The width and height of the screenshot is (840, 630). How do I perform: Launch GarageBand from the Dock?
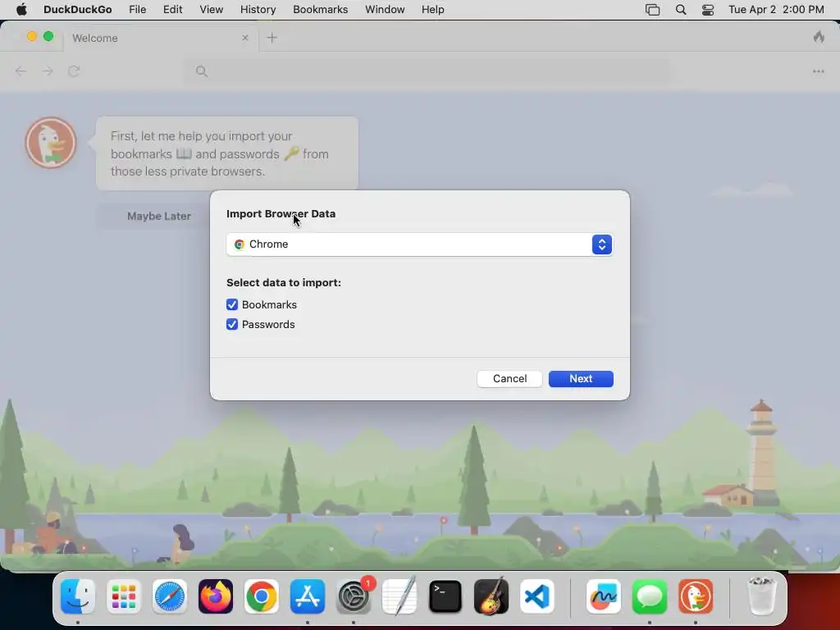click(491, 596)
